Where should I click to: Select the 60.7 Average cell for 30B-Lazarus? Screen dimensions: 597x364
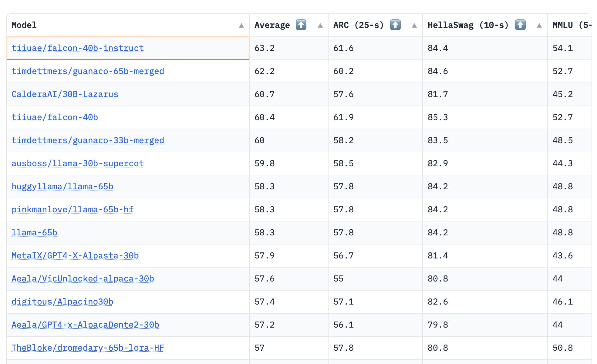coord(289,94)
